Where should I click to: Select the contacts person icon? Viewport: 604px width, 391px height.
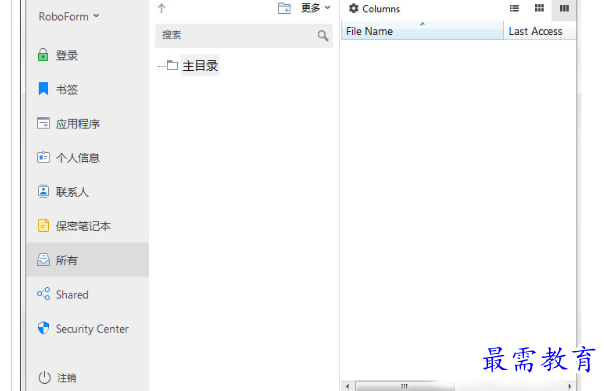click(43, 191)
